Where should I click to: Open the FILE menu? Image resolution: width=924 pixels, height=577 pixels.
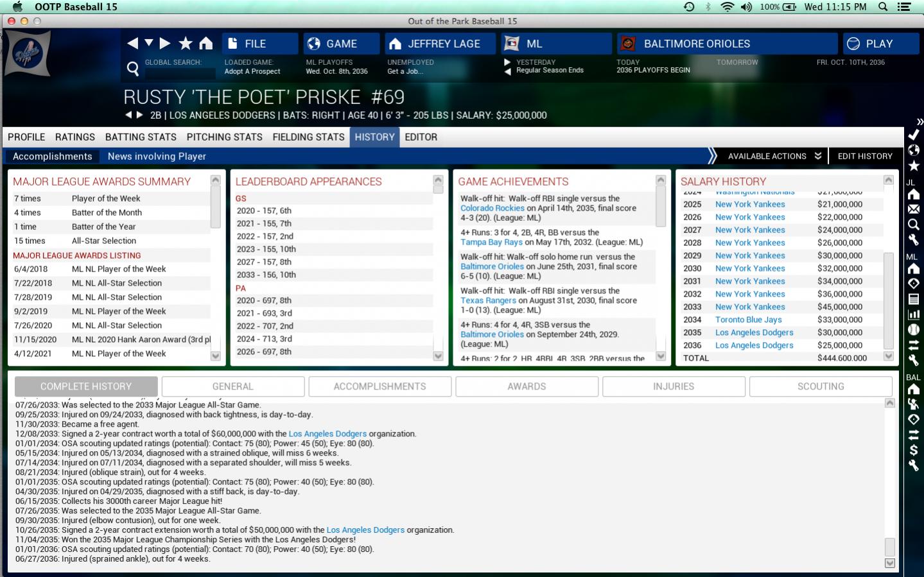pos(260,44)
